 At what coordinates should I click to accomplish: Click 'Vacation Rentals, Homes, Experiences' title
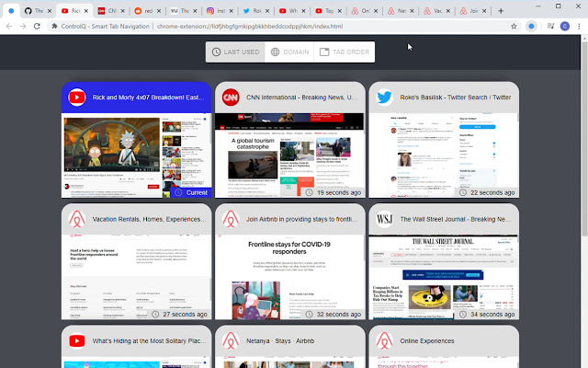click(x=149, y=219)
